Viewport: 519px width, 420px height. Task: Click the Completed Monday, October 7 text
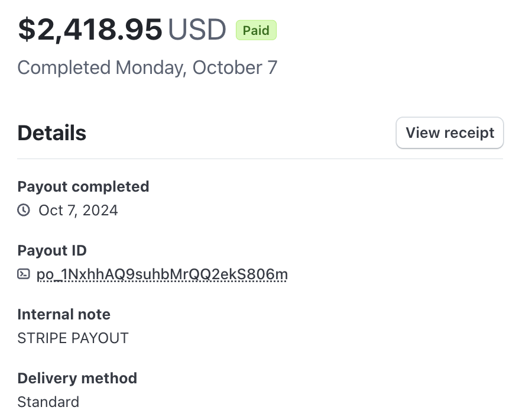click(x=147, y=68)
